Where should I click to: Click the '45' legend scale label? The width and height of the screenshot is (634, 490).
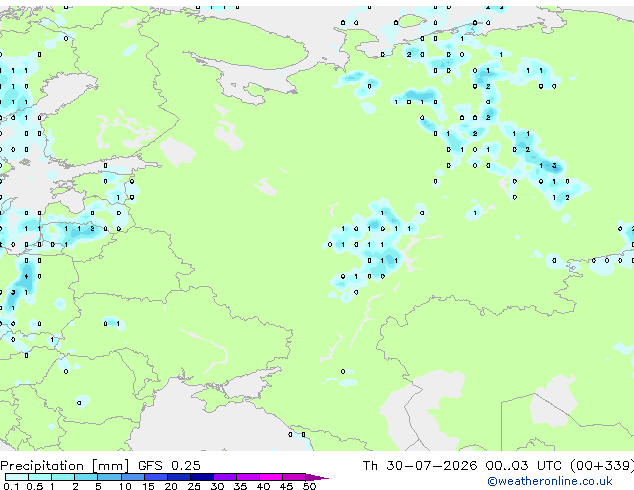point(286,486)
